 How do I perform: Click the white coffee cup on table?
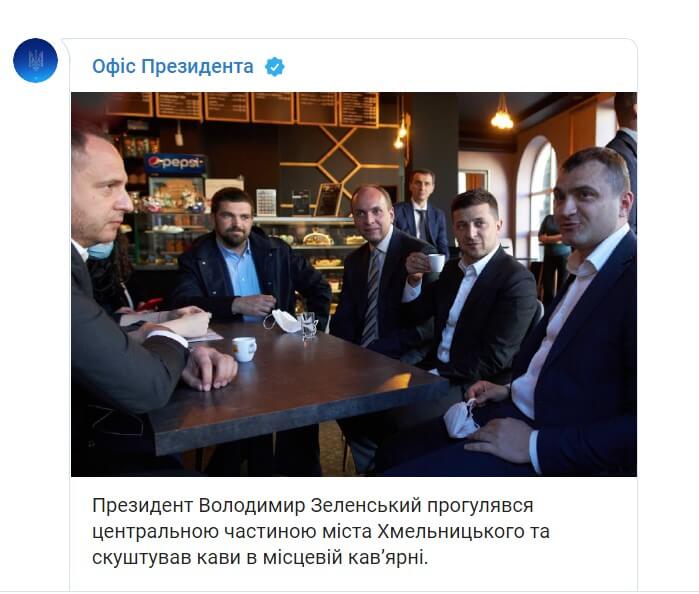(244, 349)
